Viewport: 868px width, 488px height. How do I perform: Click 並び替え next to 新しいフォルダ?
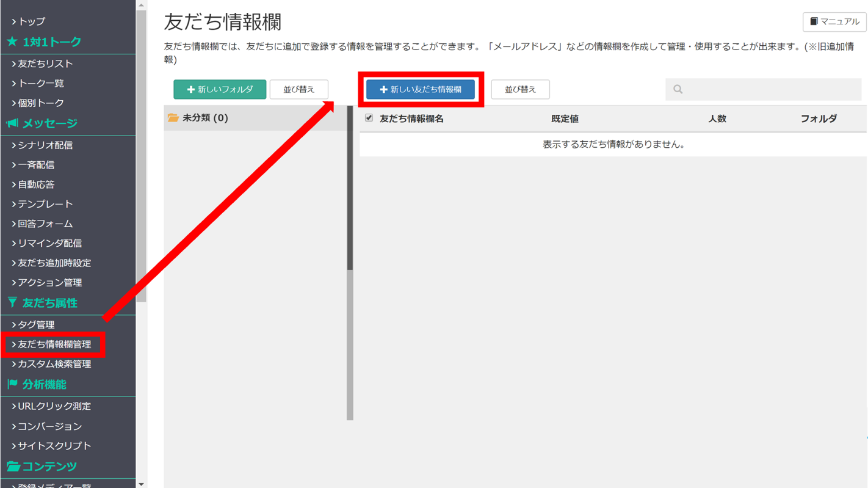(x=299, y=89)
